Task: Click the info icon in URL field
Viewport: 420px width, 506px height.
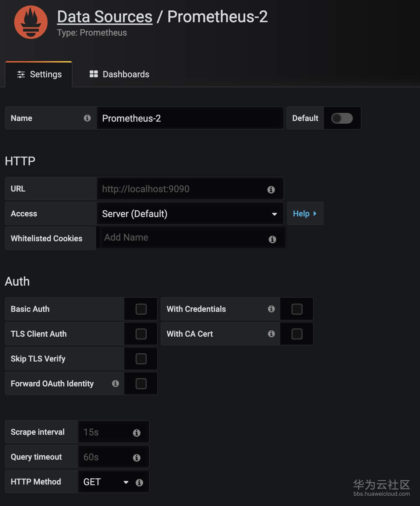Action: click(271, 189)
